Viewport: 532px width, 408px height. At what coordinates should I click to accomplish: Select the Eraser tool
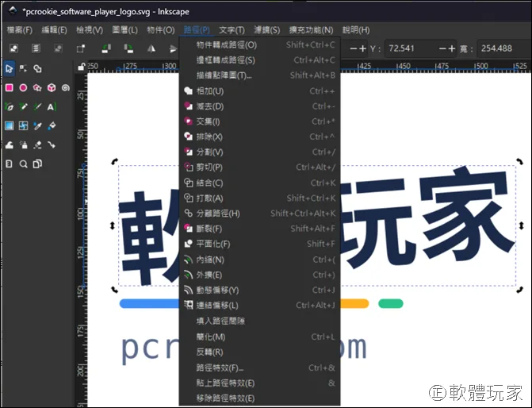[x=37, y=145]
